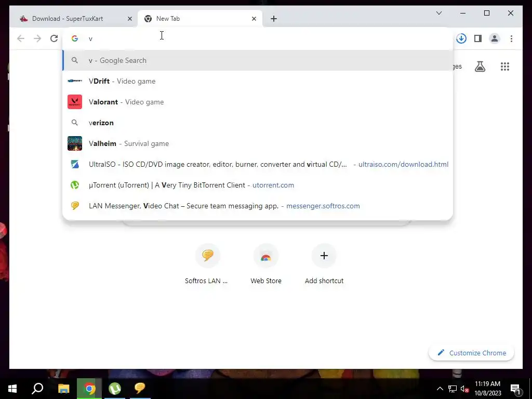
Task: Click the µTorrent favicon in suggestions
Action: 75,185
